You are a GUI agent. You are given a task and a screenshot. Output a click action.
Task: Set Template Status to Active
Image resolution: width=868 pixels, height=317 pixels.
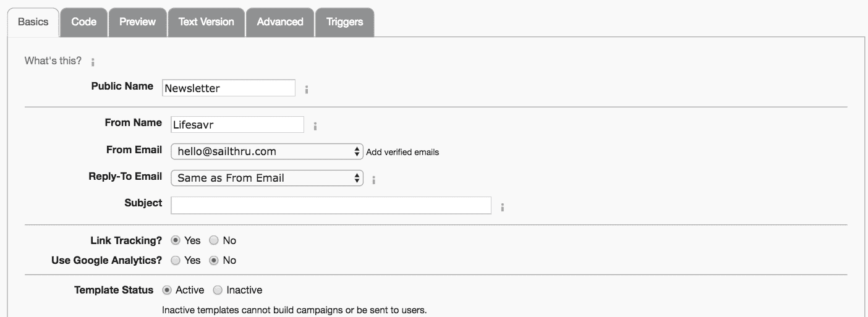(x=166, y=290)
